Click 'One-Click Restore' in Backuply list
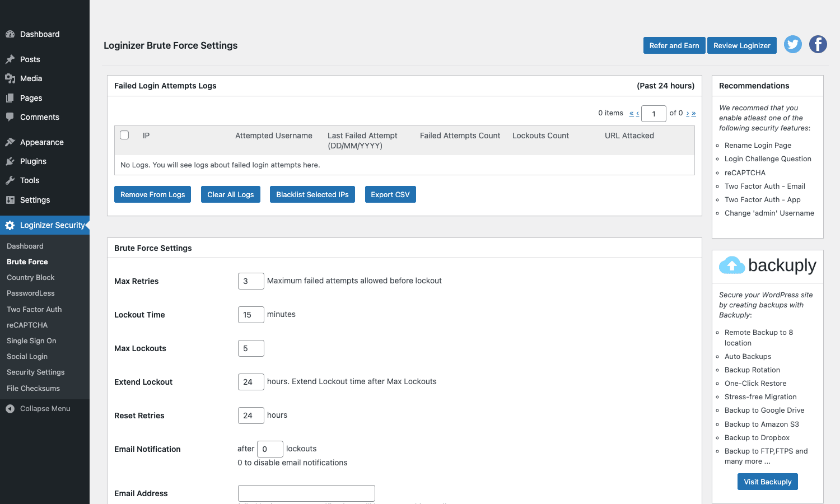The height and width of the screenshot is (504, 840). (755, 383)
